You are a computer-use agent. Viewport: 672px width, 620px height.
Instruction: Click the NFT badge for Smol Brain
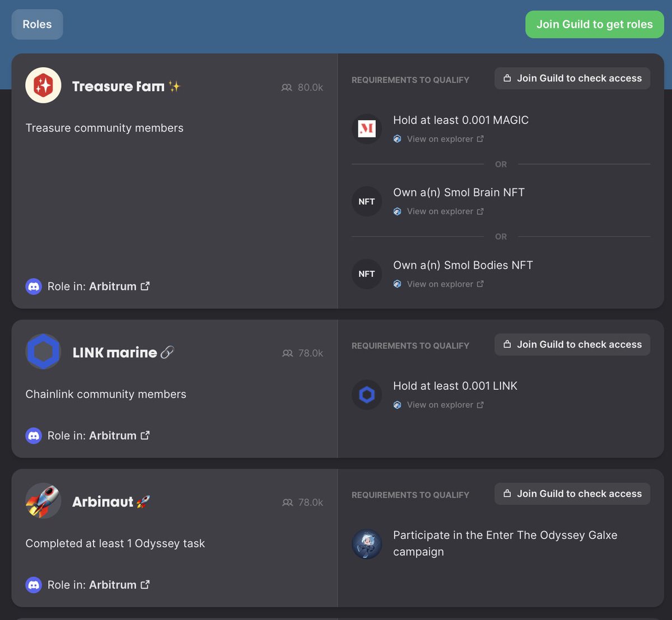tap(367, 201)
